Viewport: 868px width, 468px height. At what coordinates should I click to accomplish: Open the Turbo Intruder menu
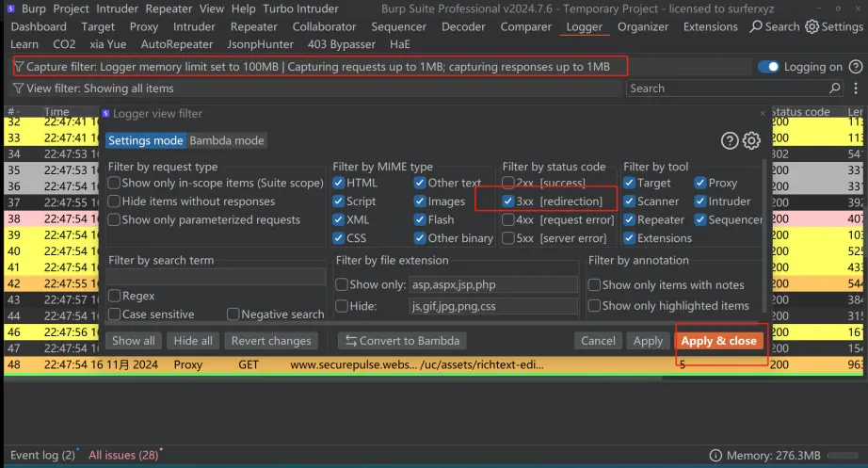point(300,8)
